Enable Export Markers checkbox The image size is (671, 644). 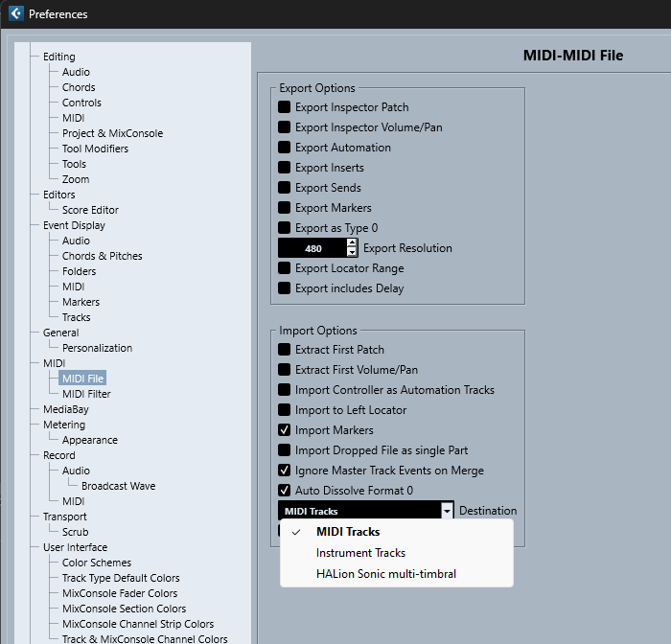284,208
